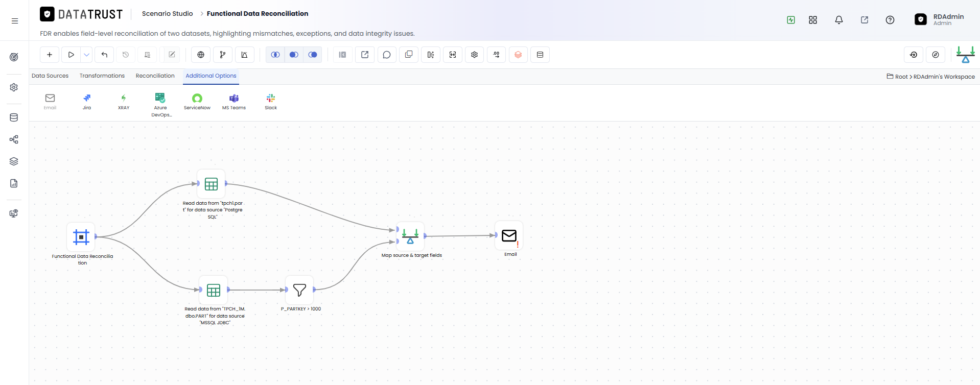Select the ServiceNow component in palette
This screenshot has width=980, height=385.
click(x=197, y=101)
